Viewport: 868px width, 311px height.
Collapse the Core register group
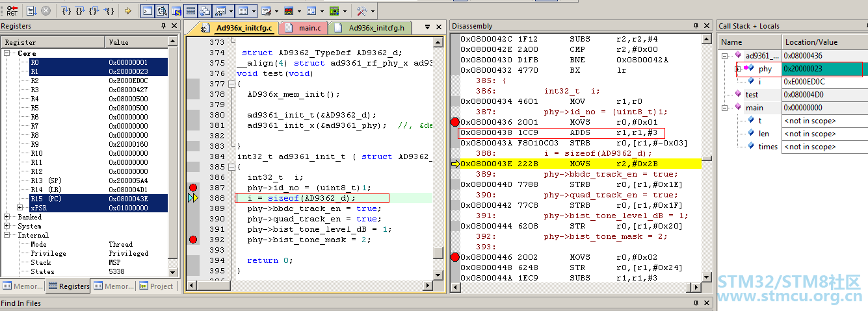pos(8,53)
